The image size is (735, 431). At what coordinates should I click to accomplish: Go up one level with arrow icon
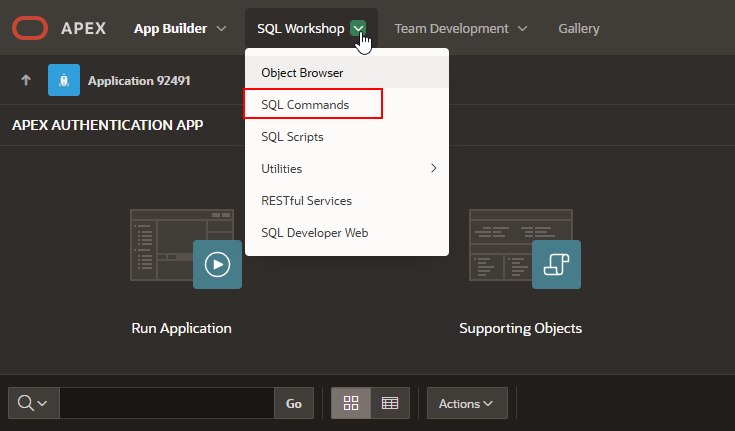point(26,80)
